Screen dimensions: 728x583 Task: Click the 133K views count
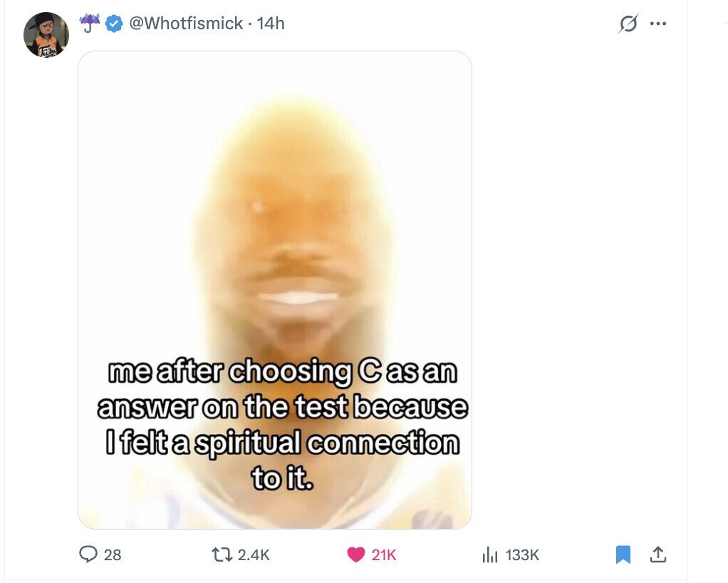522,554
